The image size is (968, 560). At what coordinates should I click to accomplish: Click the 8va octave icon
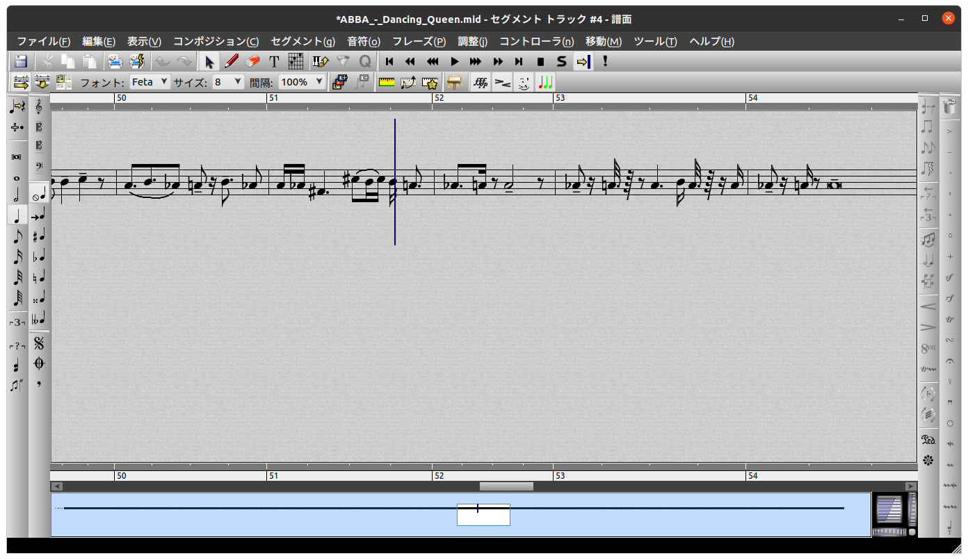(928, 348)
